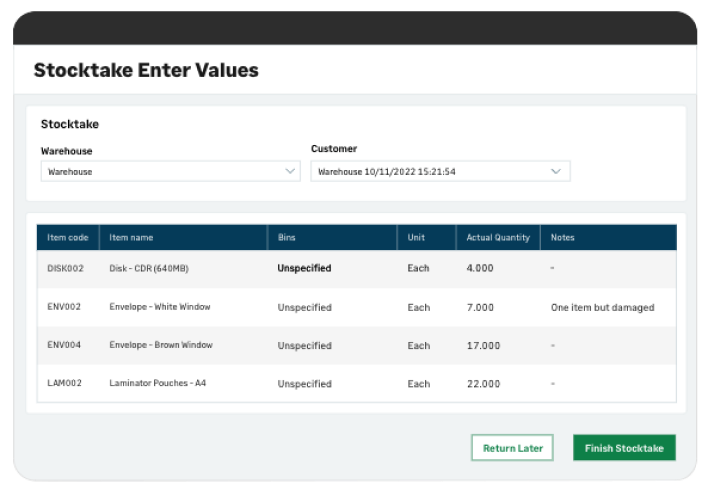Sort by Actual Quantity column header
The image size is (708, 494).
497,238
